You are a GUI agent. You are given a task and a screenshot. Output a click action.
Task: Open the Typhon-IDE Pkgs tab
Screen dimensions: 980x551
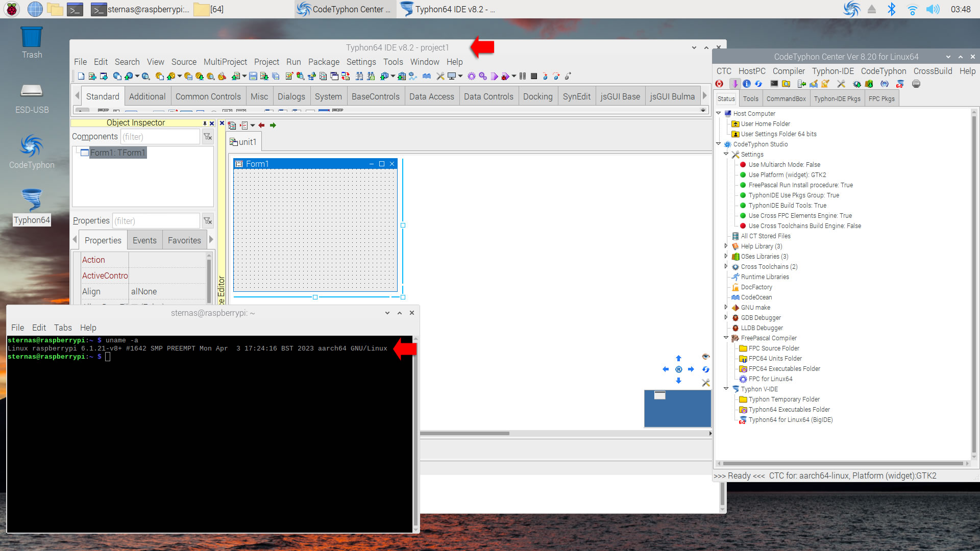837,99
